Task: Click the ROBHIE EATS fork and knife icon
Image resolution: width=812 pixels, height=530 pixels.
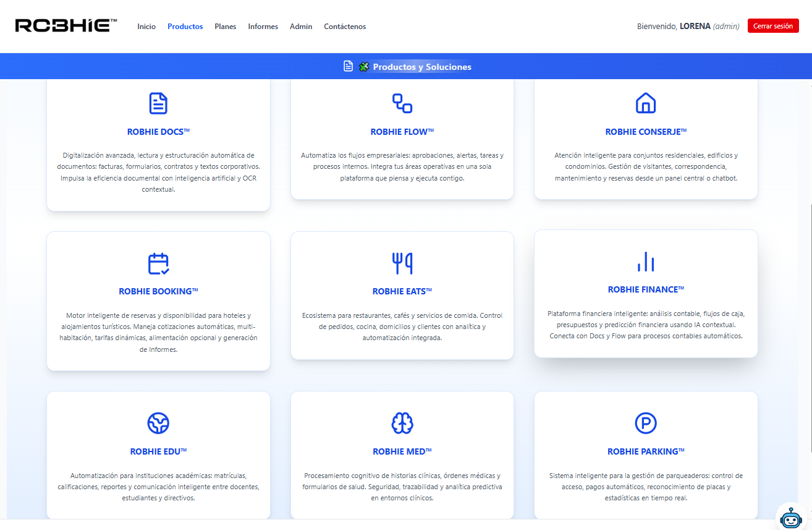Action: click(x=402, y=263)
